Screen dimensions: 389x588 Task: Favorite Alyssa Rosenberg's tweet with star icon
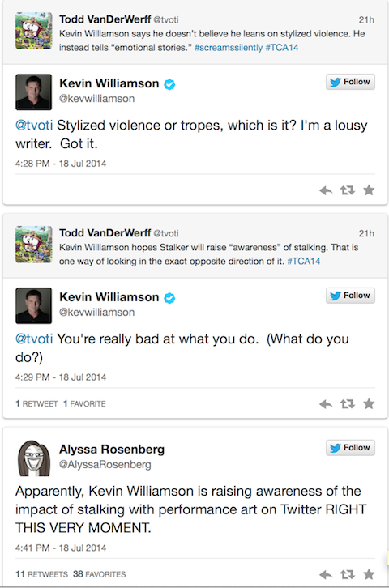[x=369, y=574]
